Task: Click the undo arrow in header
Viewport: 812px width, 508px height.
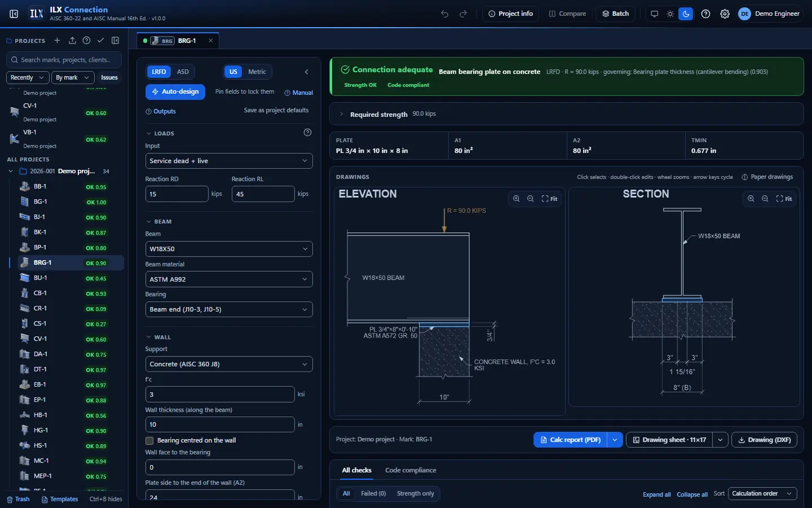Action: point(445,14)
